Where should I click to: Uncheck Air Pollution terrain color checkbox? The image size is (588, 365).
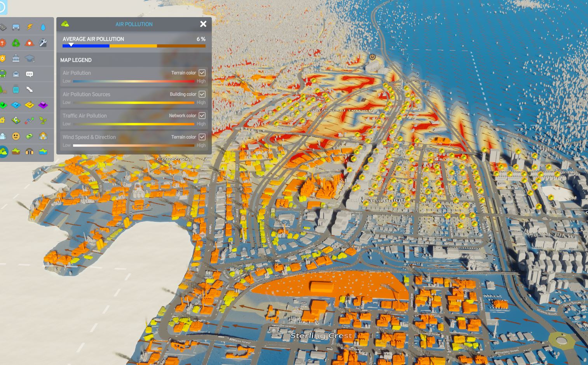pos(202,73)
